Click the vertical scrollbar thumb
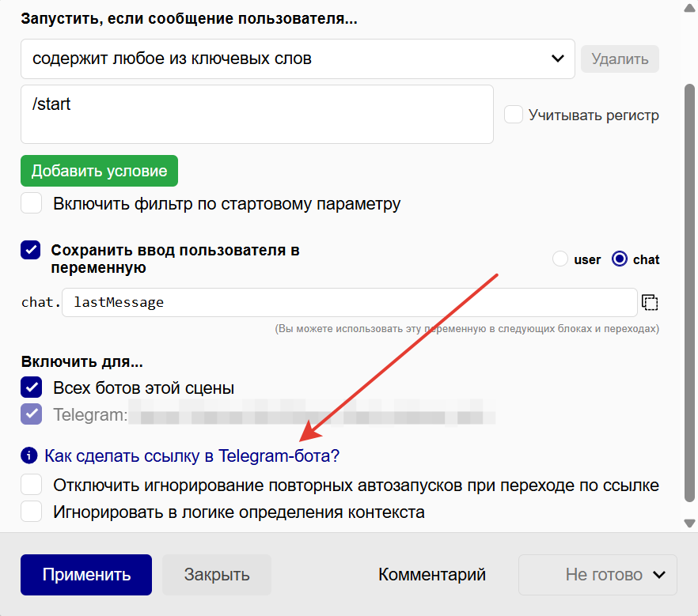 (x=689, y=293)
